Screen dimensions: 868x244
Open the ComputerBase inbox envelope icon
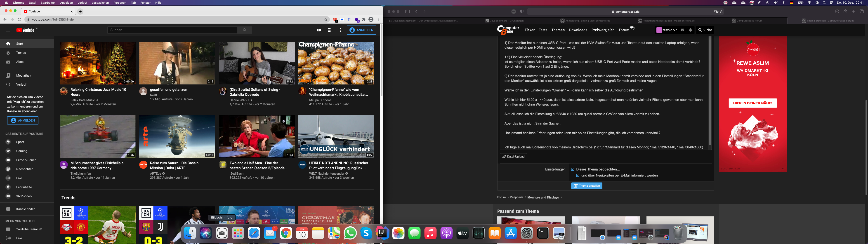682,30
